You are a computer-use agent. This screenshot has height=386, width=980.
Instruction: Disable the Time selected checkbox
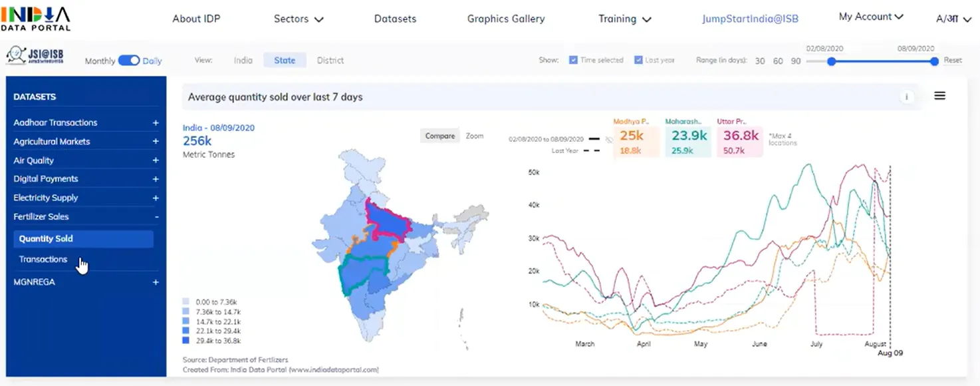(573, 59)
